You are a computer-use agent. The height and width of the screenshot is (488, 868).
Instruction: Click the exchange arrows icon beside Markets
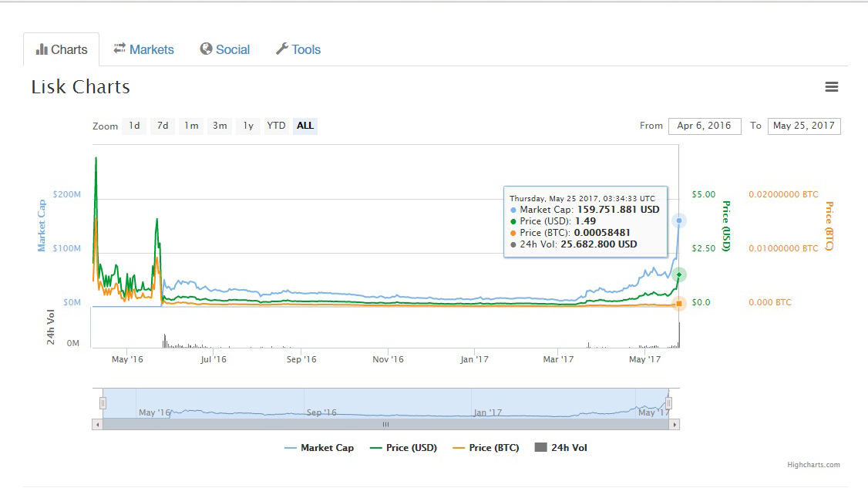coord(119,49)
